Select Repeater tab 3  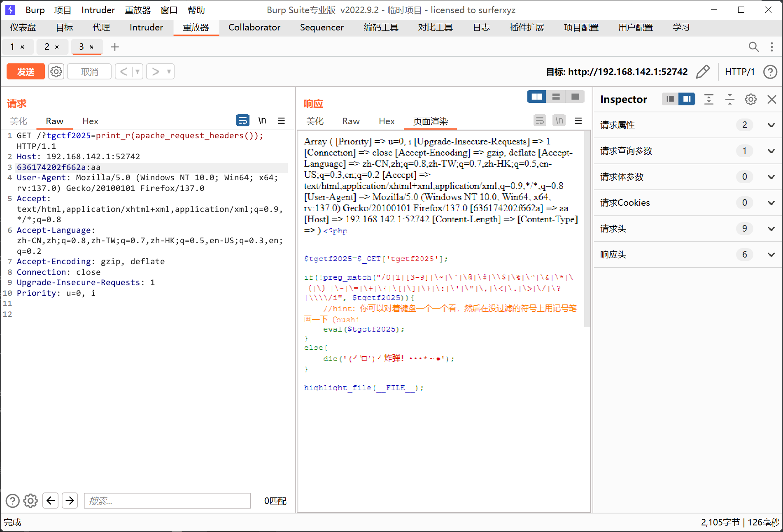[82, 47]
